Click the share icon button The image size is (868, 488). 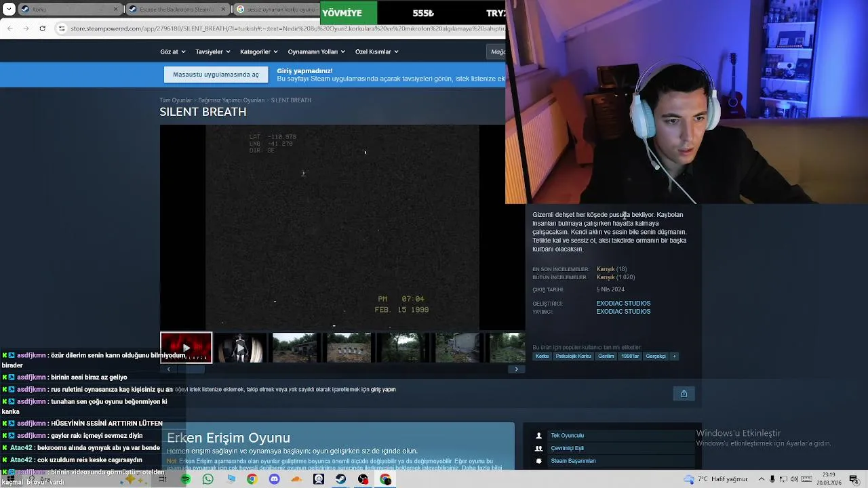tap(684, 394)
